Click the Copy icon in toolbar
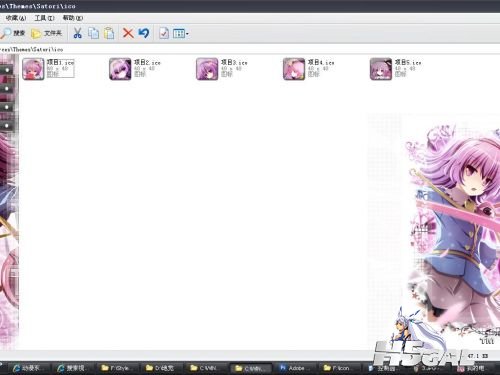This screenshot has width=500, height=375. click(x=93, y=33)
